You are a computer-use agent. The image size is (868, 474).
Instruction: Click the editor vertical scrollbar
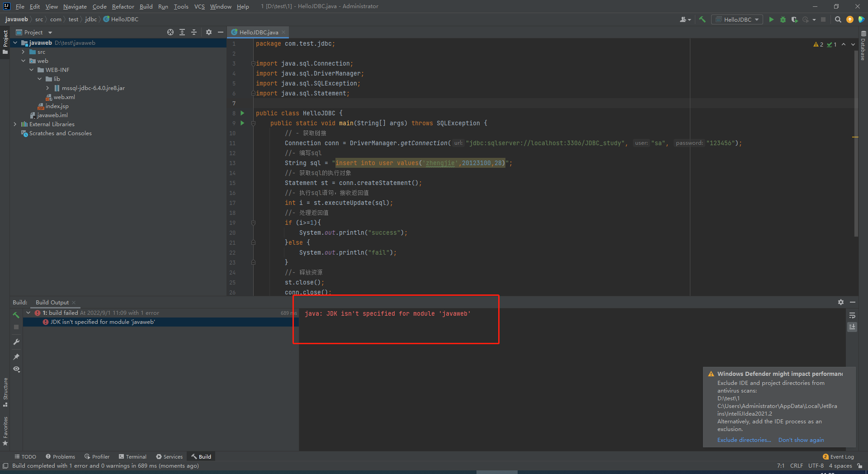856,145
